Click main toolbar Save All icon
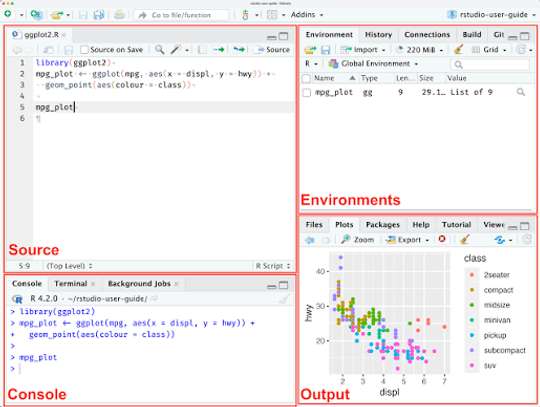 [x=98, y=15]
